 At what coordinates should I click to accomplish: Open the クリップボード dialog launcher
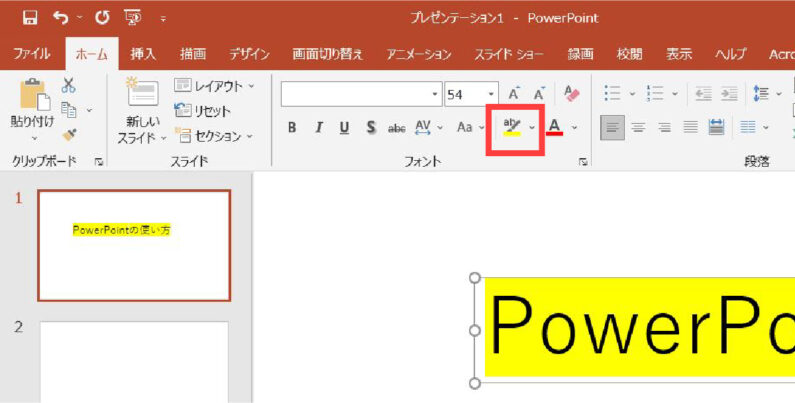click(x=99, y=162)
